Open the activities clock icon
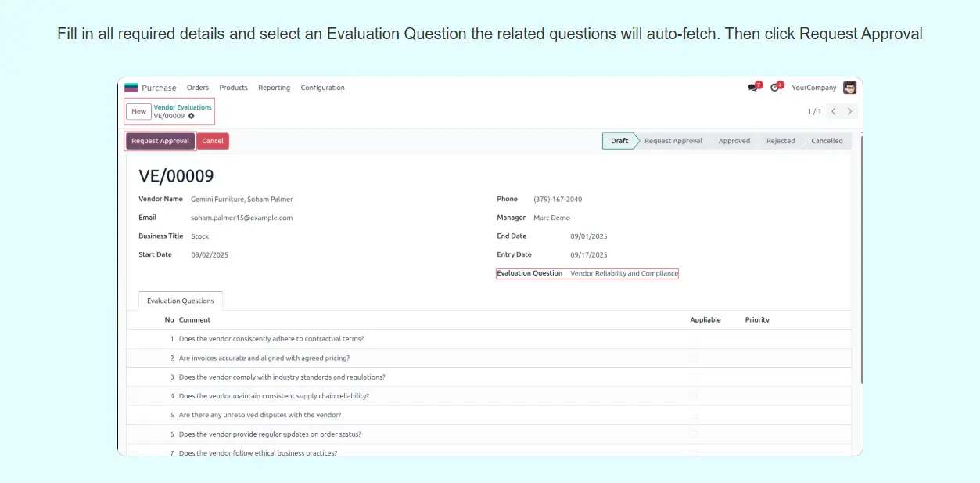Viewport: 980px width, 483px height. click(775, 88)
